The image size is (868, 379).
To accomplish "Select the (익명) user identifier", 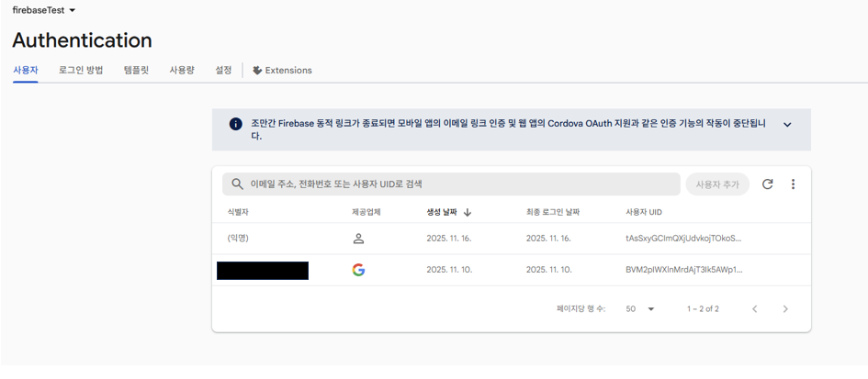I will [238, 239].
